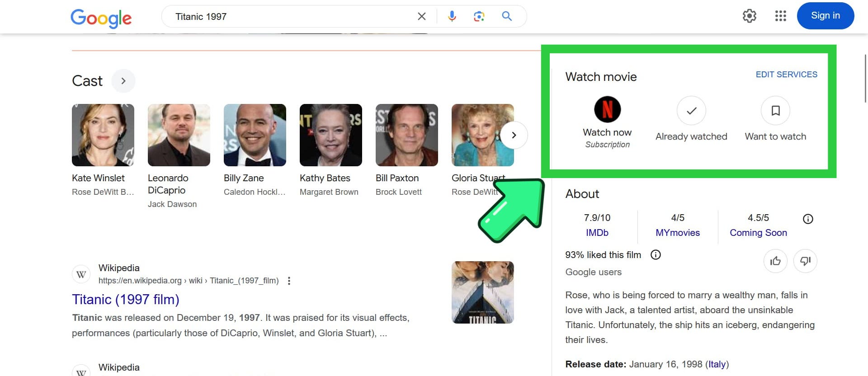Open the Google logo homepage link
This screenshot has width=868, height=376.
coord(101,18)
